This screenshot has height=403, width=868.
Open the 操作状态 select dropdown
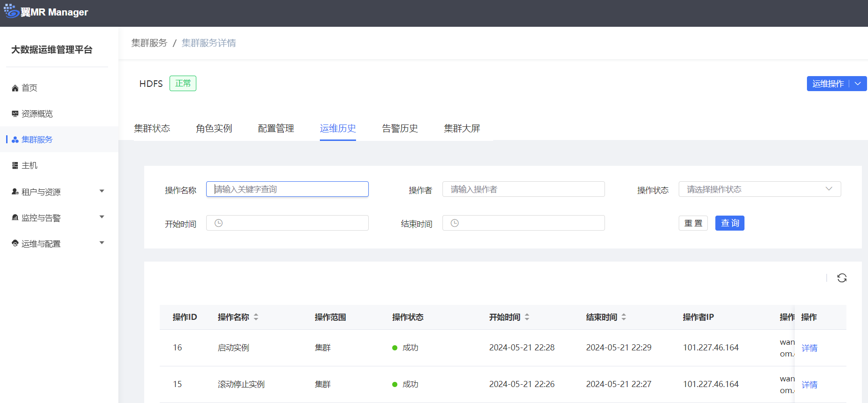pos(759,189)
